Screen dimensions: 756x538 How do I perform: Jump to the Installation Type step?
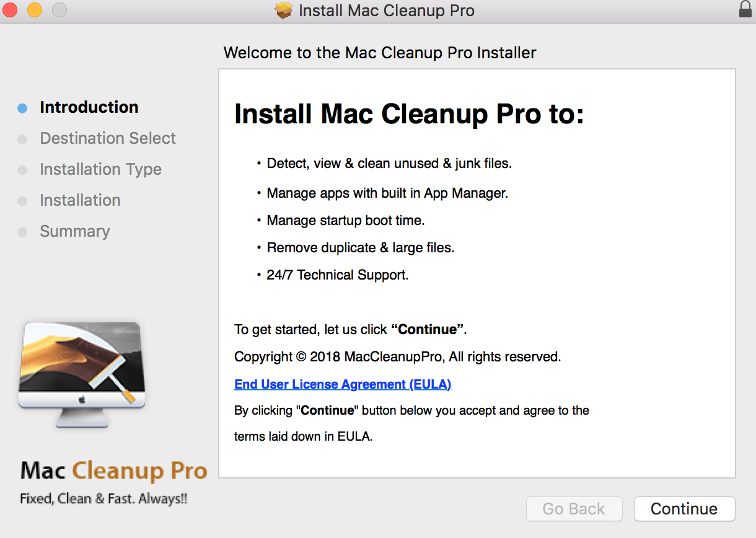(x=100, y=169)
